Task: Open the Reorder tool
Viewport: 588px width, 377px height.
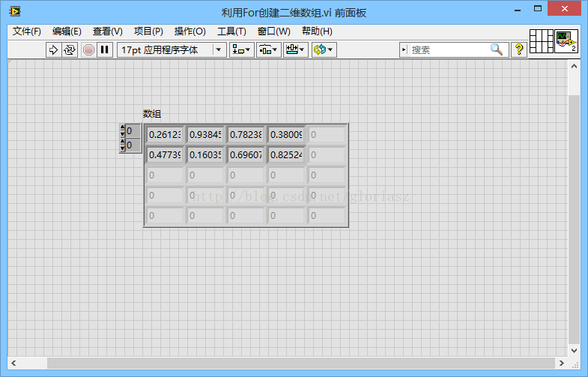Action: pyautogui.click(x=324, y=50)
